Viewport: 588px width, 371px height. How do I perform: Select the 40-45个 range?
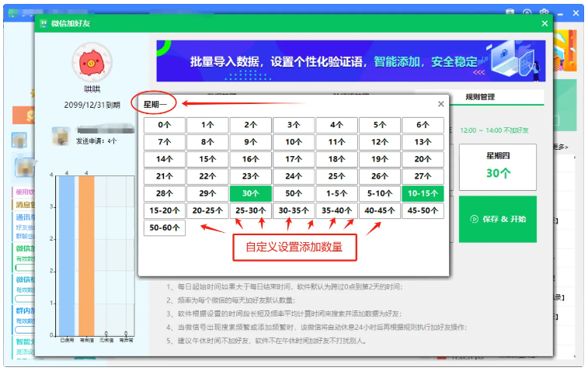(x=380, y=210)
